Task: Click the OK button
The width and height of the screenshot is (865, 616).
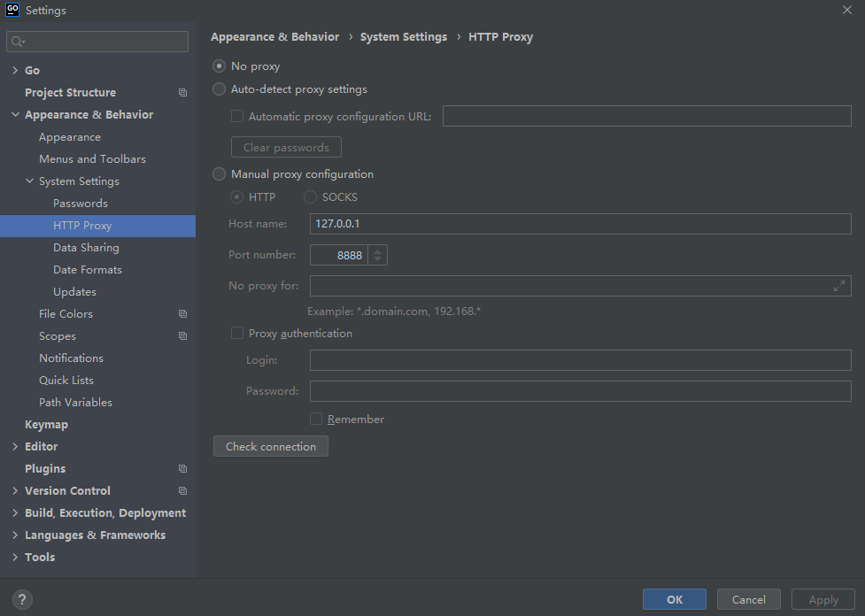Action: click(x=674, y=599)
